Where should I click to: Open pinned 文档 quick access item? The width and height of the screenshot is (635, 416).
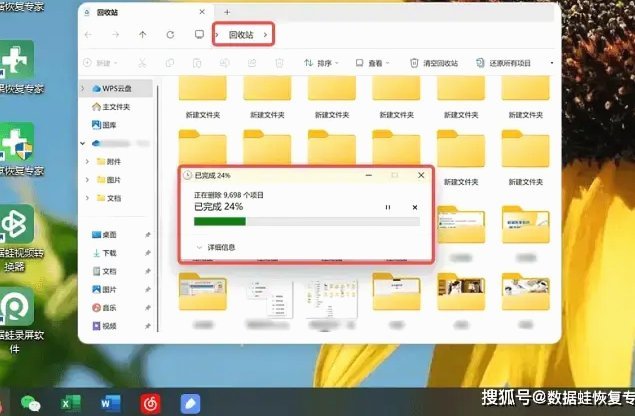[104, 271]
